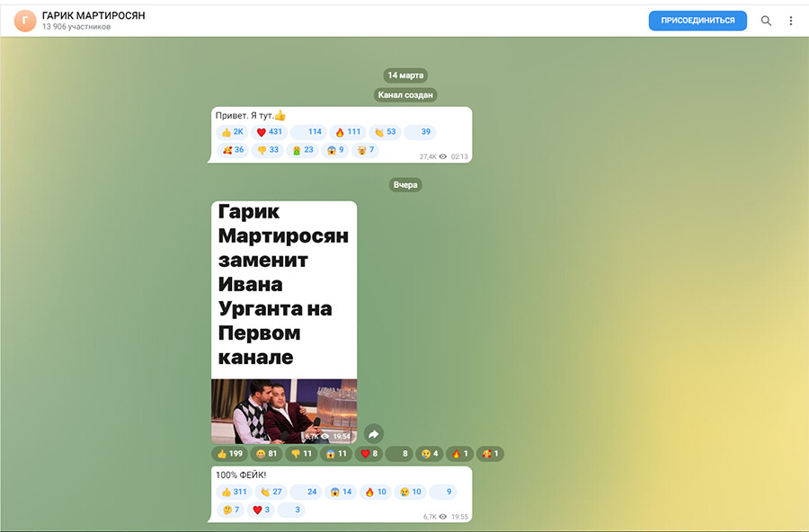Toggle the thumbs-down reaction with 33

pyautogui.click(x=268, y=150)
